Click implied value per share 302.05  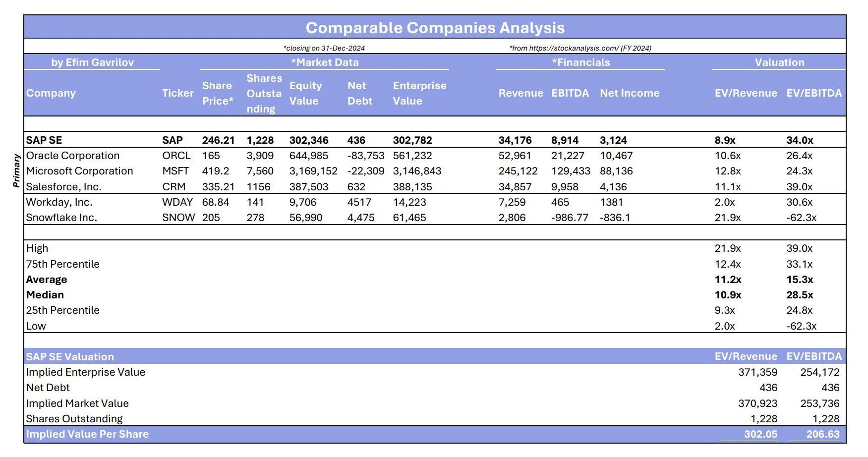(760, 434)
